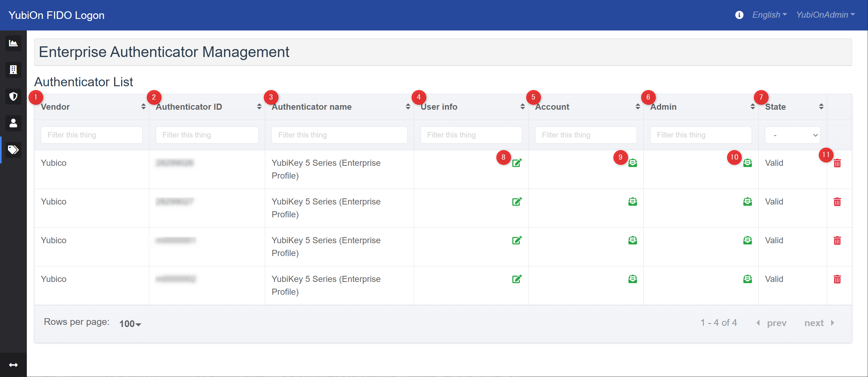Send account mail icon in third row
868x377 pixels.
(632, 240)
